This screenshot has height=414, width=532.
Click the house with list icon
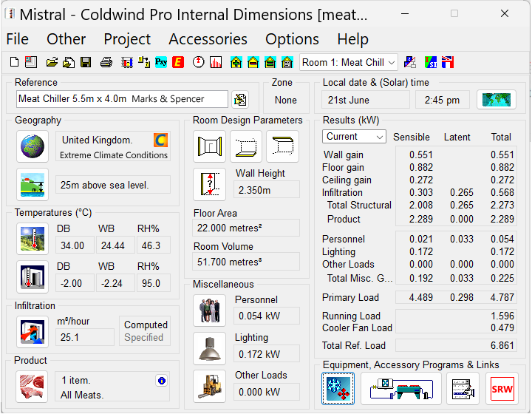(287, 62)
